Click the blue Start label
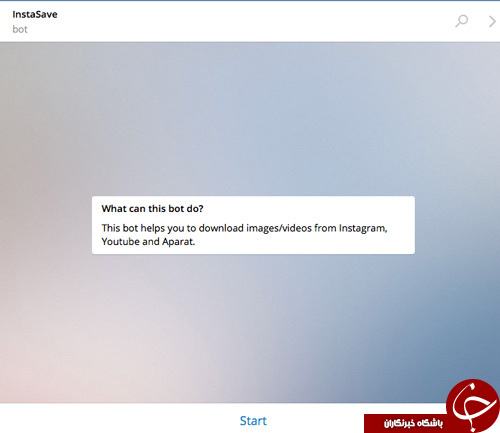The image size is (500, 433). (253, 421)
